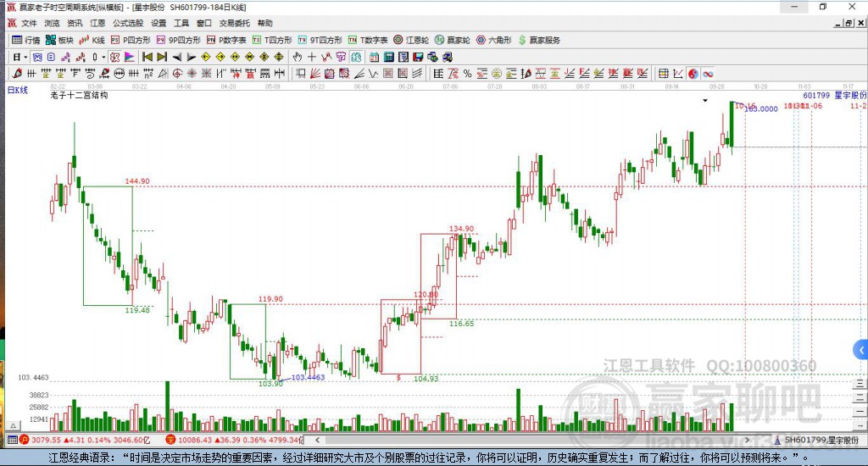Select the hand pan tool
868x466 pixels.
pyautogui.click(x=298, y=57)
